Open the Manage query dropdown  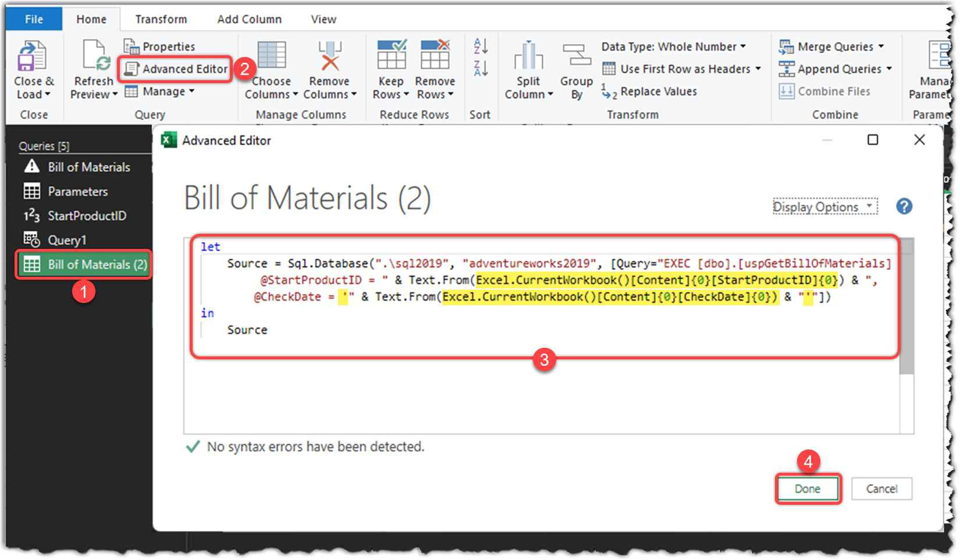point(159,91)
